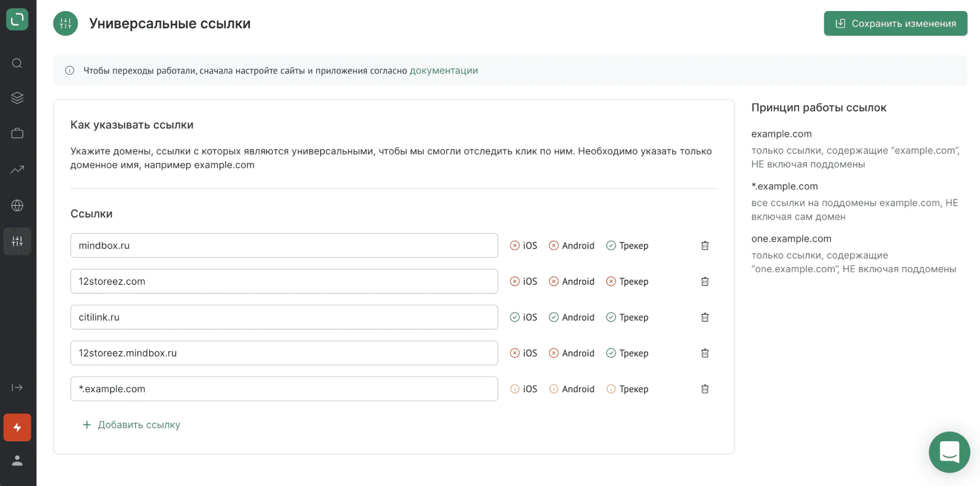Delete the citilink.ru link row
The width and height of the screenshot is (980, 486).
point(705,317)
